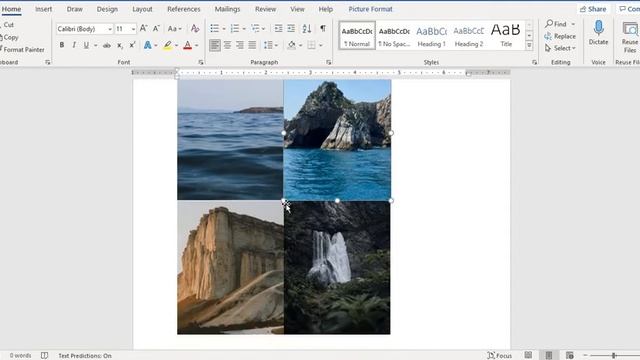Click the Borders icon

click(311, 45)
